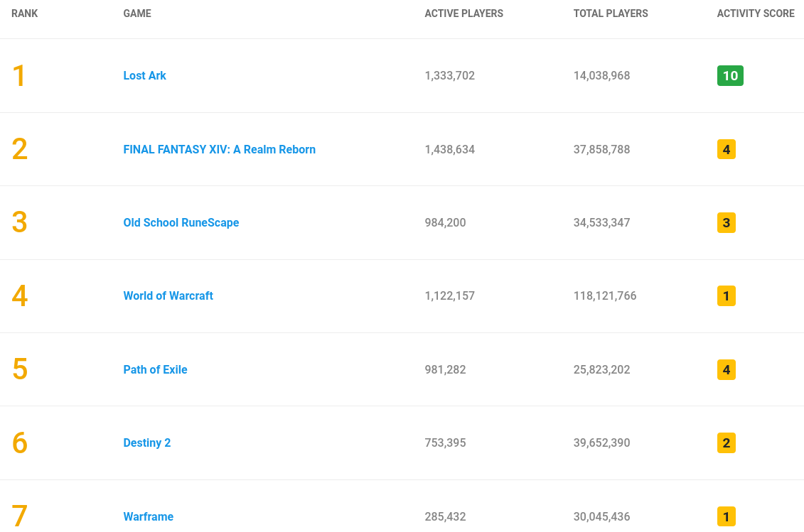Open FINAL FANTASY XIV: A Realm Reborn link
The width and height of the screenshot is (804, 532).
(220, 150)
